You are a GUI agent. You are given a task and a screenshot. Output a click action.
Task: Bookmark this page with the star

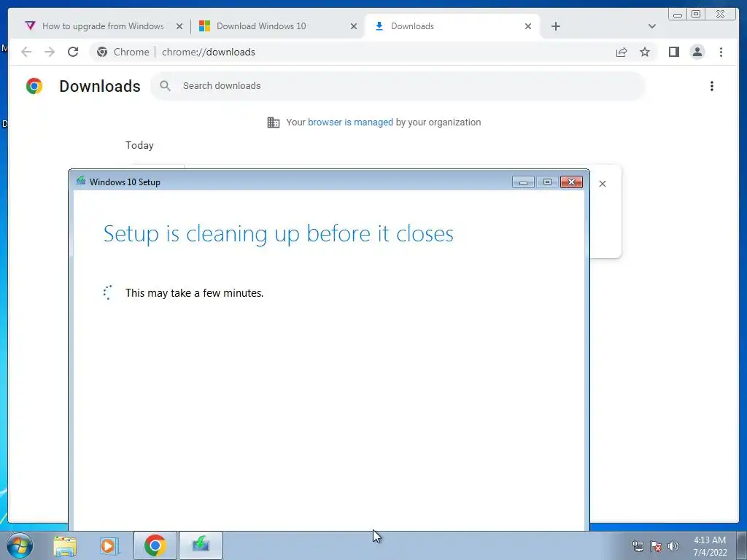[645, 52]
